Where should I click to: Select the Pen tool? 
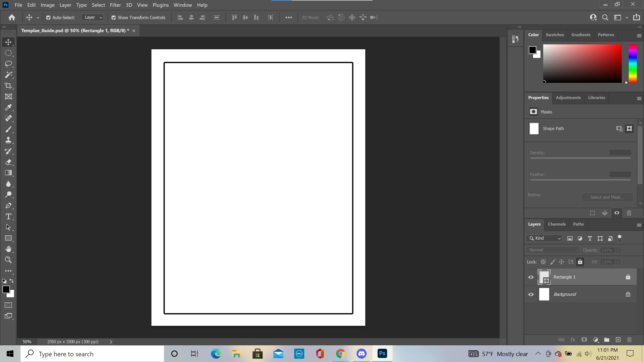pyautogui.click(x=8, y=206)
